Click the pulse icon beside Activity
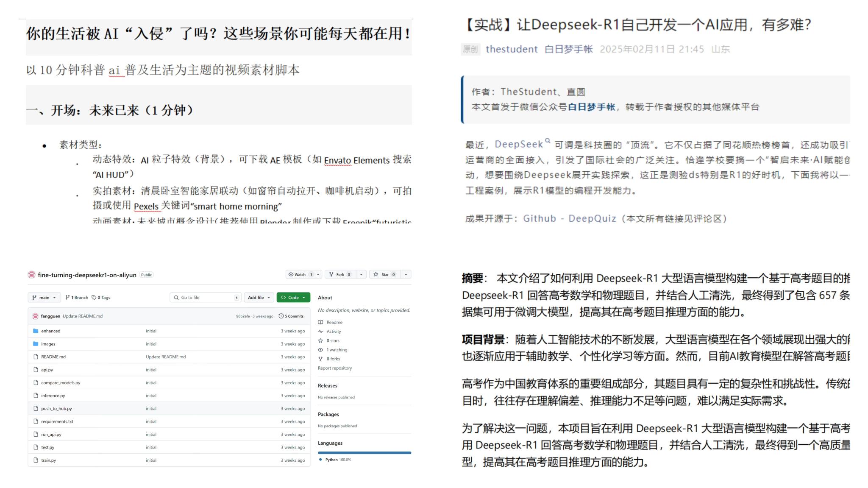This screenshot has height=488, width=868. pyautogui.click(x=320, y=332)
